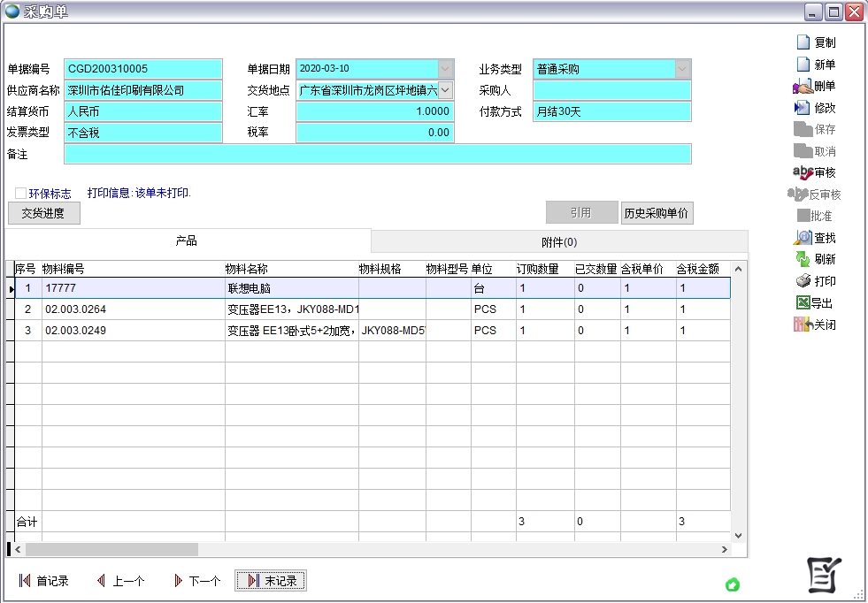This screenshot has height=603, width=868.
Task: Switch to the 附件(0) tab
Action: point(558,242)
